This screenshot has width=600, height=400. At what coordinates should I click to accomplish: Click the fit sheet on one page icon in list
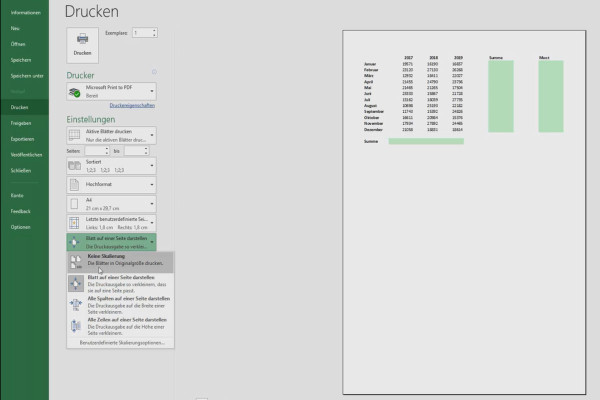point(76,284)
